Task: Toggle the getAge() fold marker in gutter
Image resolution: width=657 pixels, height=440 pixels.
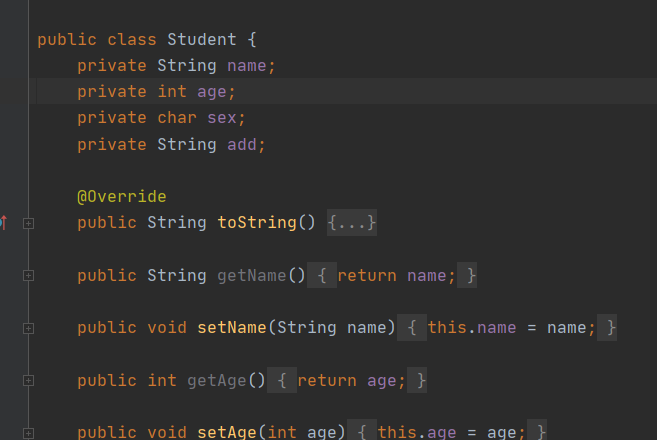Action: click(x=28, y=381)
